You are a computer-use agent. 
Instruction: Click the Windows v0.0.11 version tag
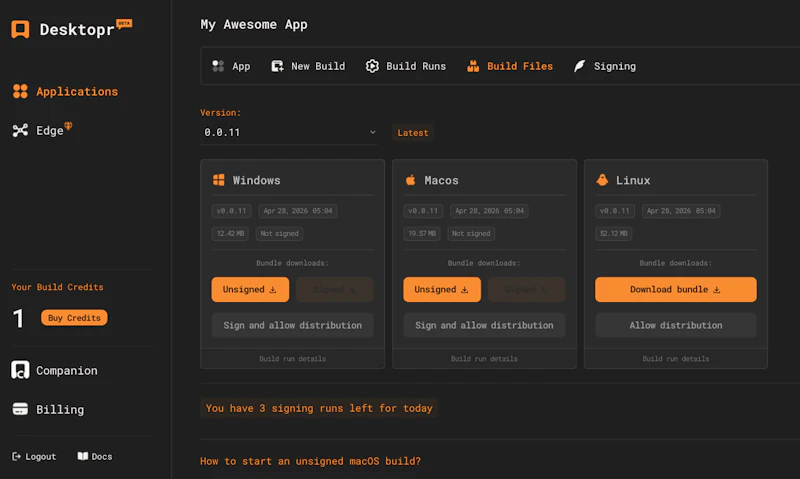(231, 211)
